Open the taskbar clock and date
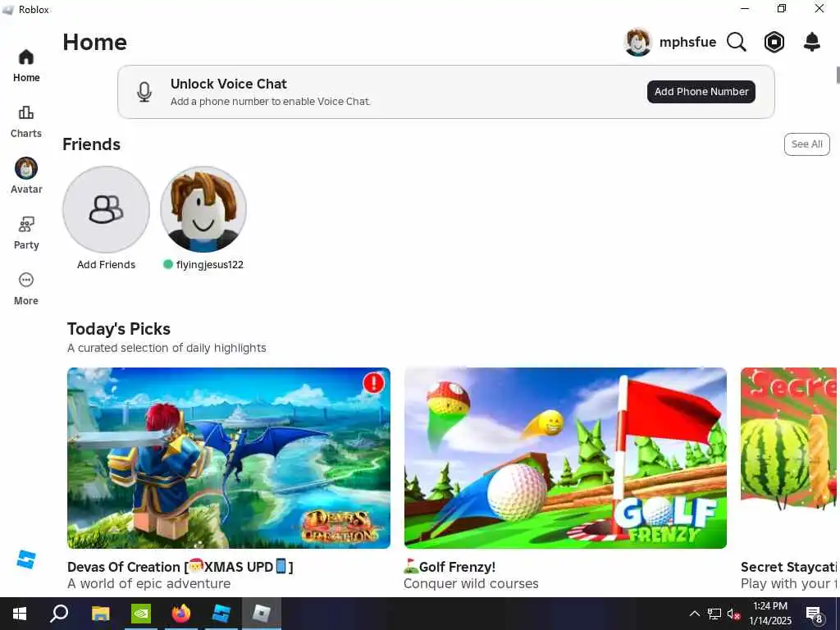The height and width of the screenshot is (630, 840). 769,614
